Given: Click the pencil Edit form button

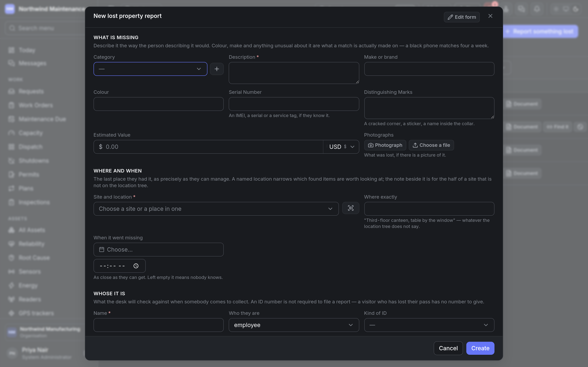Looking at the screenshot, I should pyautogui.click(x=461, y=17).
